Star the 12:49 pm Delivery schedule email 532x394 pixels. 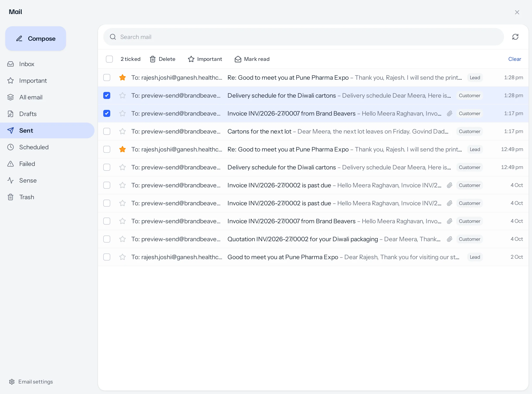tap(122, 167)
